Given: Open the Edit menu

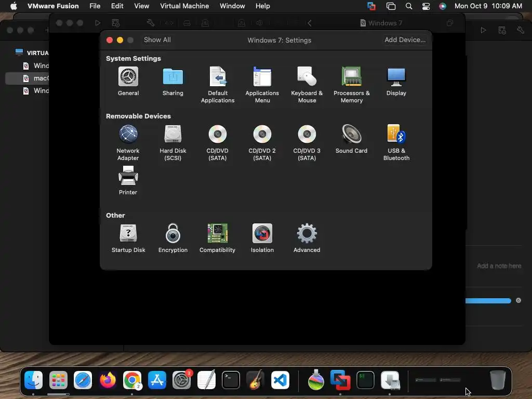Looking at the screenshot, I should (117, 6).
